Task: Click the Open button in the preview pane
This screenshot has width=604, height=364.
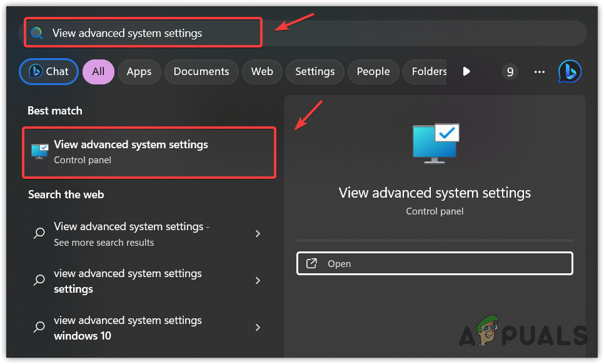Action: pyautogui.click(x=435, y=263)
